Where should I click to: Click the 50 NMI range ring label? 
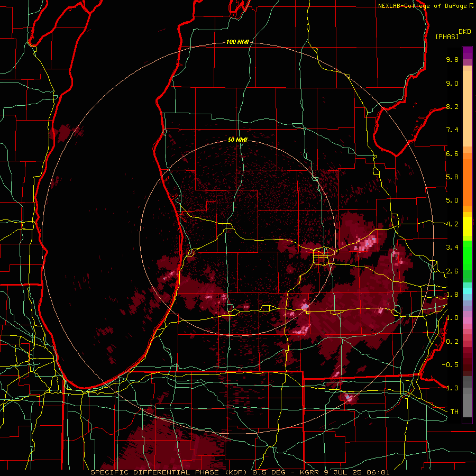coord(237,140)
